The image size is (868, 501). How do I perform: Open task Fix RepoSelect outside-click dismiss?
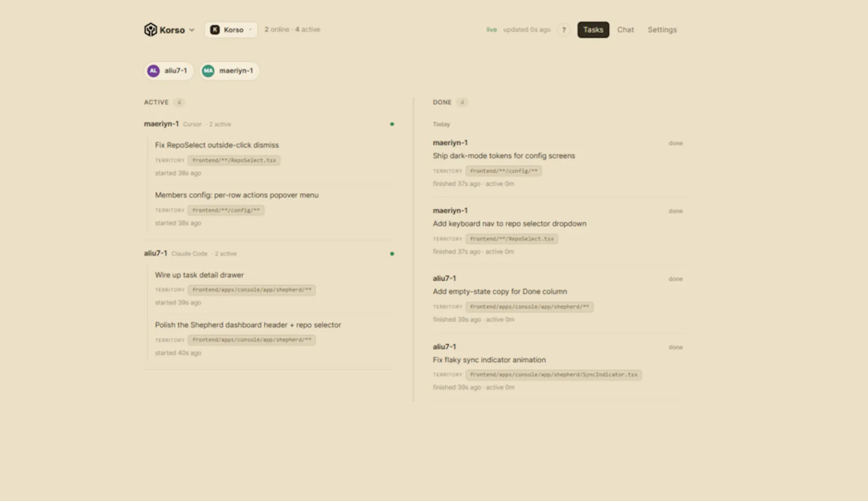[217, 145]
